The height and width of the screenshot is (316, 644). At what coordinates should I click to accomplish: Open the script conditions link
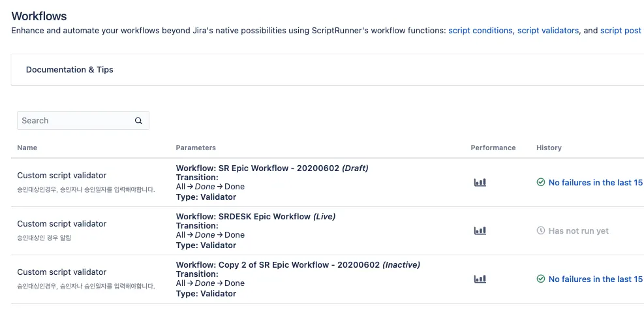coord(480,31)
